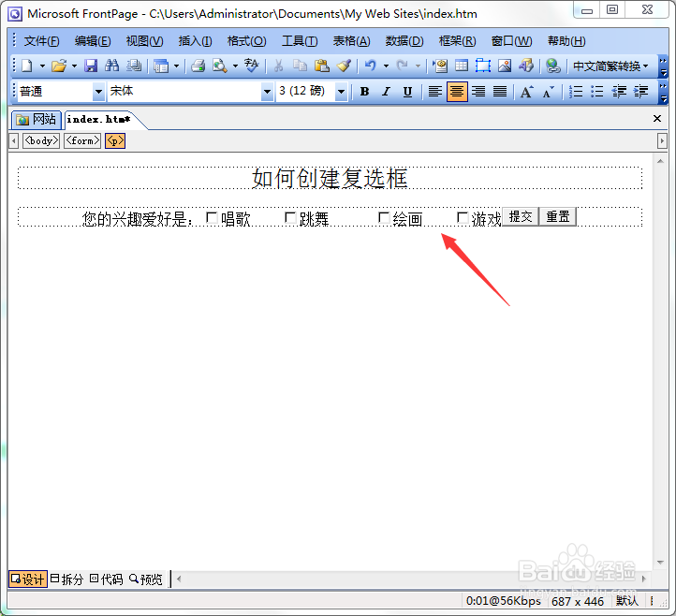Expand the Toggle Pane dropdown arrow

(x=176, y=66)
